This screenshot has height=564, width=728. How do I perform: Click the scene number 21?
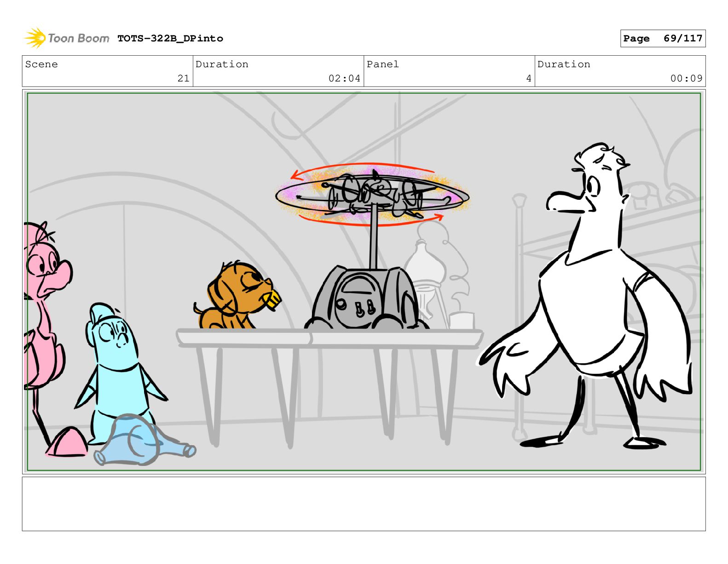point(183,79)
